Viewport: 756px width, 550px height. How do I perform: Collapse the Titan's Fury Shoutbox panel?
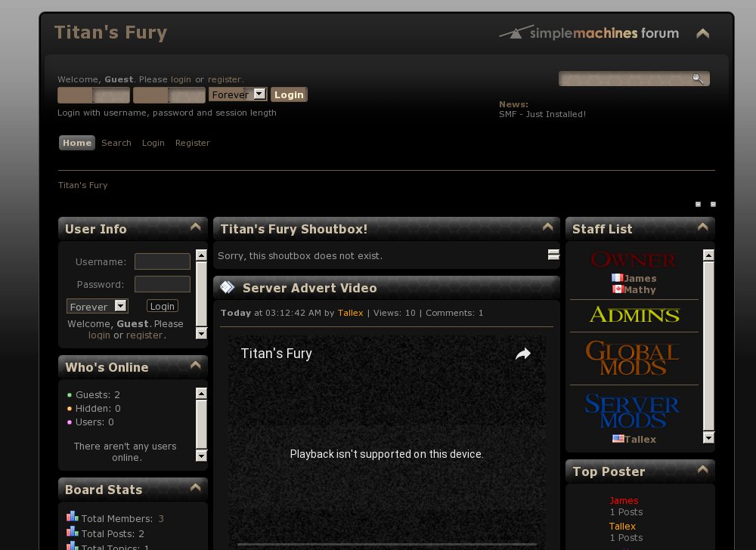tap(547, 227)
